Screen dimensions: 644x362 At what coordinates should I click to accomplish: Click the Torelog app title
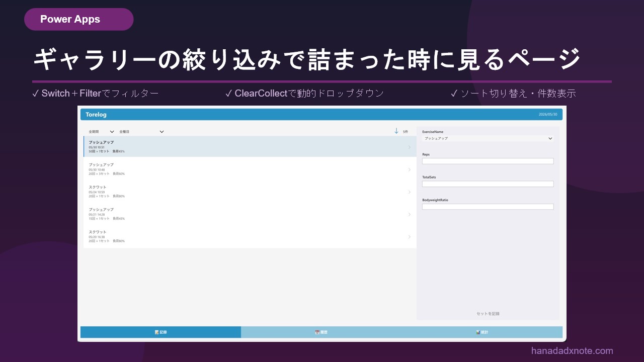(x=96, y=115)
